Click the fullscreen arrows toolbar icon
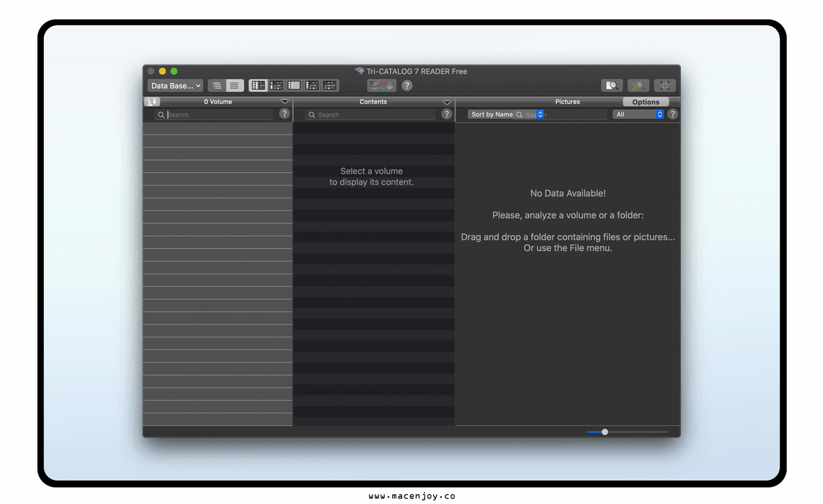The image size is (823, 504). 665,86
